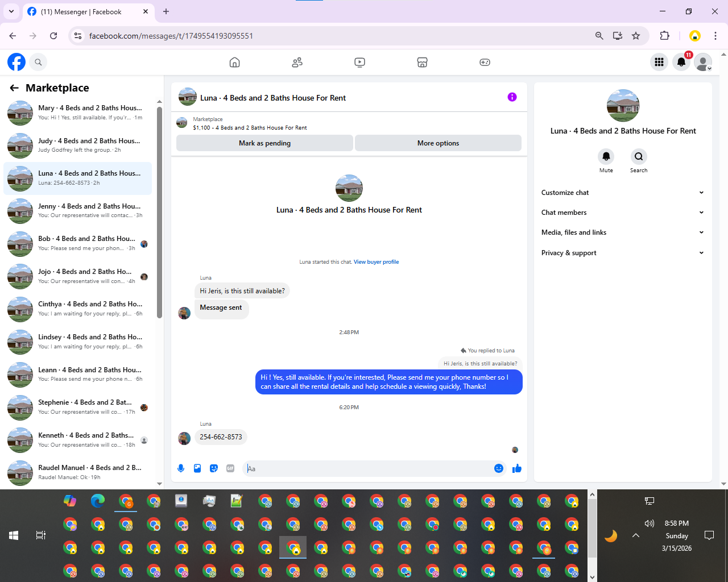The width and height of the screenshot is (728, 582).
Task: Send a thumbs-up like
Action: [x=517, y=468]
